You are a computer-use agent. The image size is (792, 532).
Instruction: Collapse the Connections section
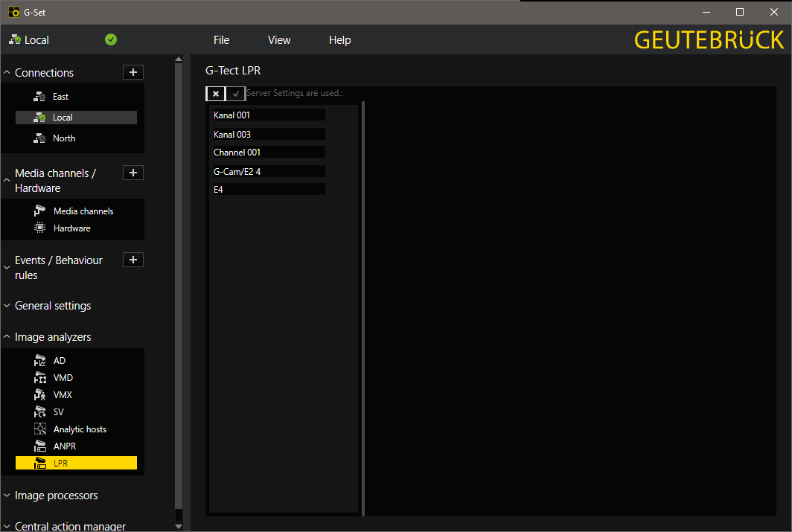7,73
